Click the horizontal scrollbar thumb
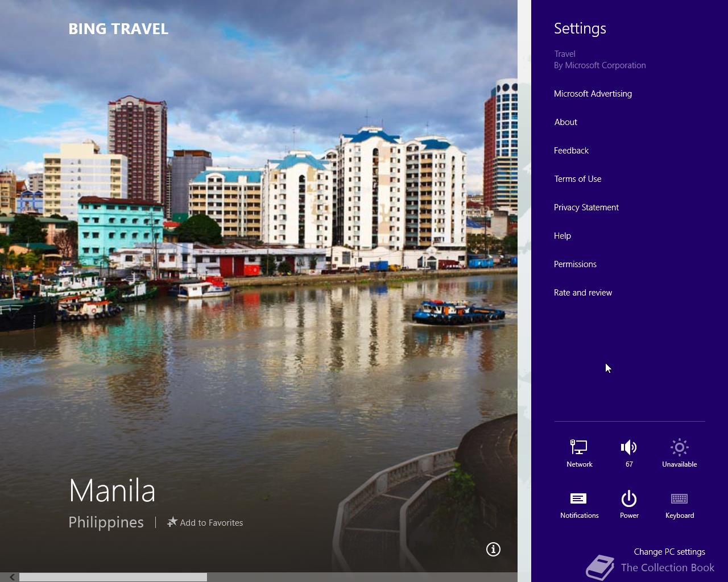728x582 pixels. pos(113,577)
